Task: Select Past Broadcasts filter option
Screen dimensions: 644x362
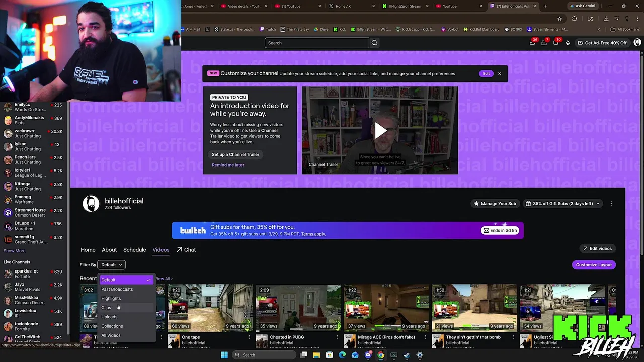Action: [126, 289]
